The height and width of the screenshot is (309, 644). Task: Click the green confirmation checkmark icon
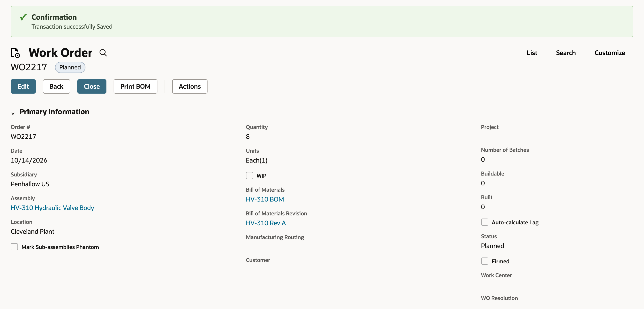click(23, 17)
